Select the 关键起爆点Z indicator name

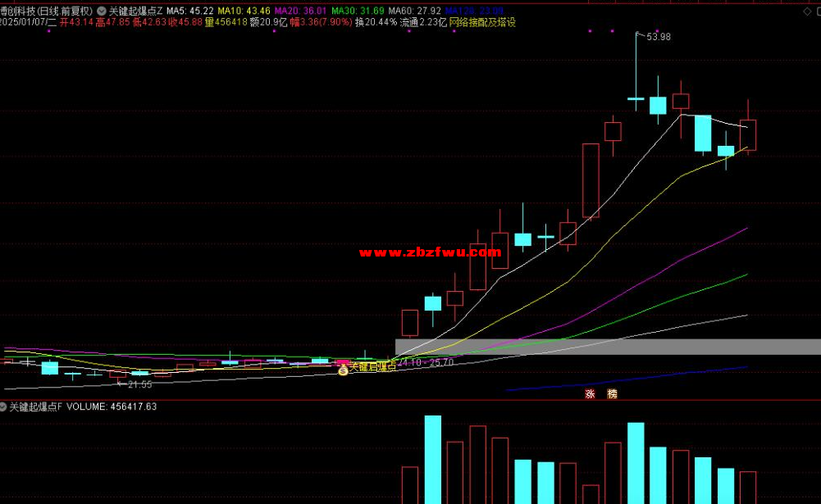[135, 11]
